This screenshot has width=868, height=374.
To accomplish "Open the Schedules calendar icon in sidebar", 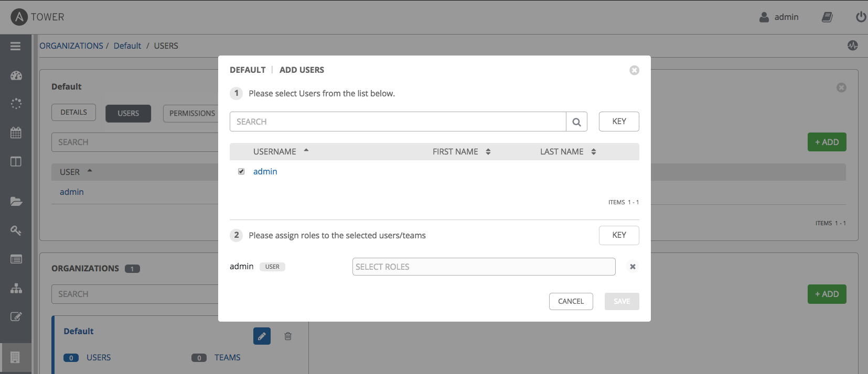I will pyautogui.click(x=16, y=133).
